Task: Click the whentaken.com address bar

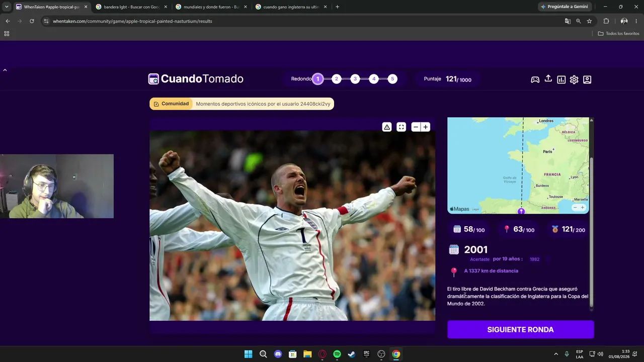Action: click(x=302, y=21)
